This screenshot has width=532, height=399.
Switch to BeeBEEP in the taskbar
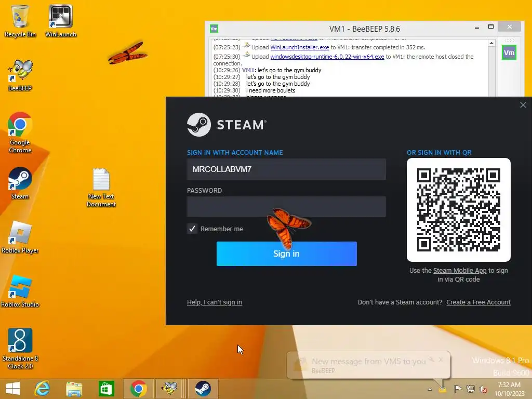pyautogui.click(x=169, y=389)
